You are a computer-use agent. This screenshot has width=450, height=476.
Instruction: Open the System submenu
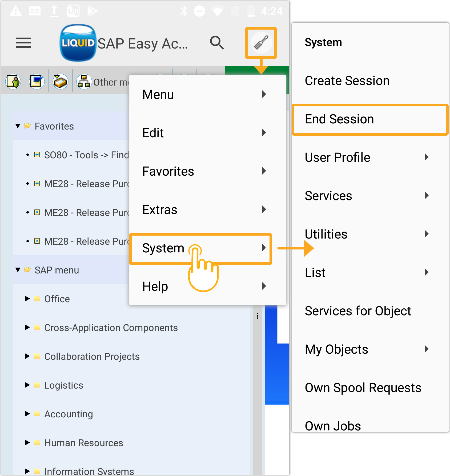[200, 248]
